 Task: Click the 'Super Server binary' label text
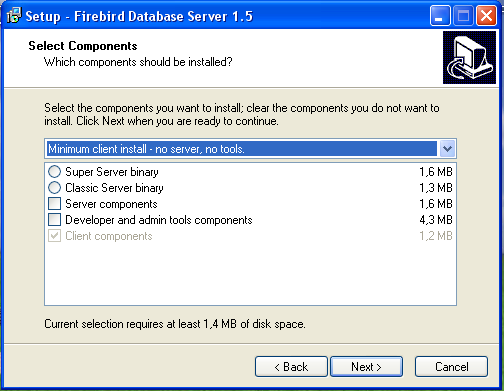click(x=112, y=172)
